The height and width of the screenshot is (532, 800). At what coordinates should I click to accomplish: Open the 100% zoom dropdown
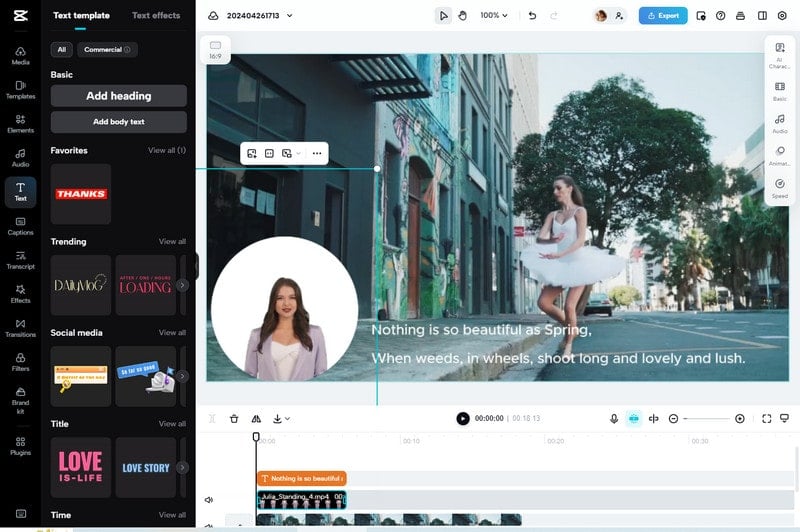493,16
